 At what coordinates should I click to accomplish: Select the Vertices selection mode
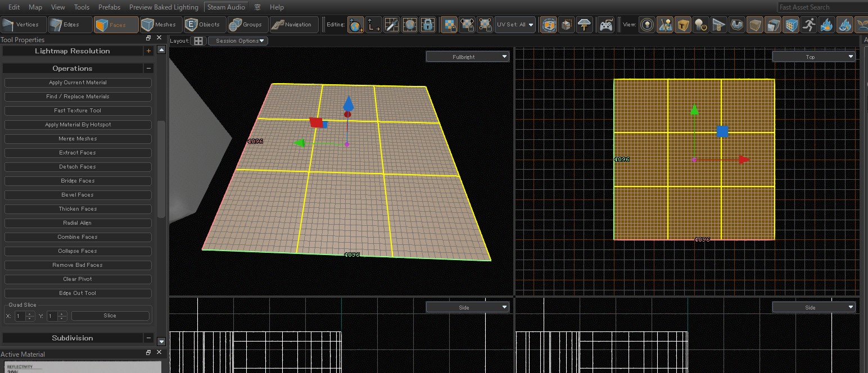tap(22, 25)
